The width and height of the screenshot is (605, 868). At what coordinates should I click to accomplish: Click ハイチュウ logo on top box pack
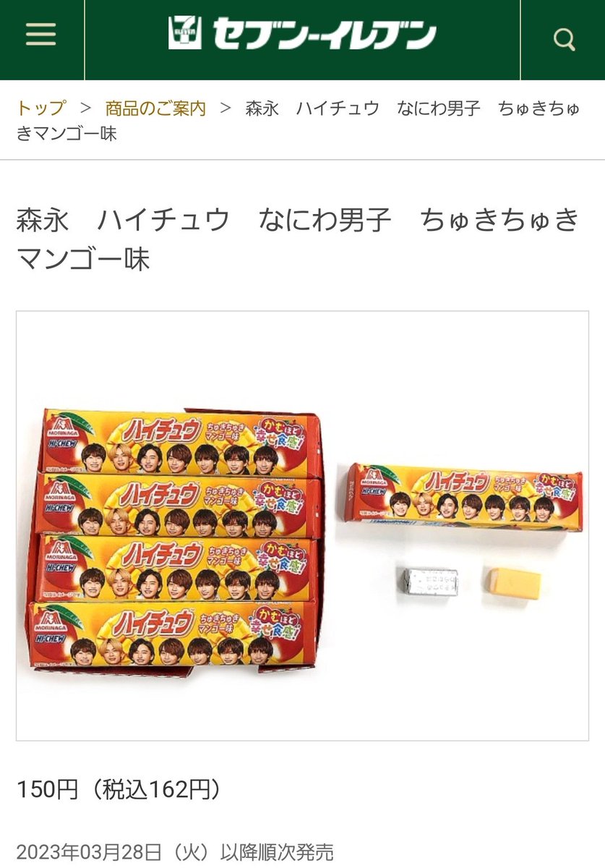(x=162, y=432)
